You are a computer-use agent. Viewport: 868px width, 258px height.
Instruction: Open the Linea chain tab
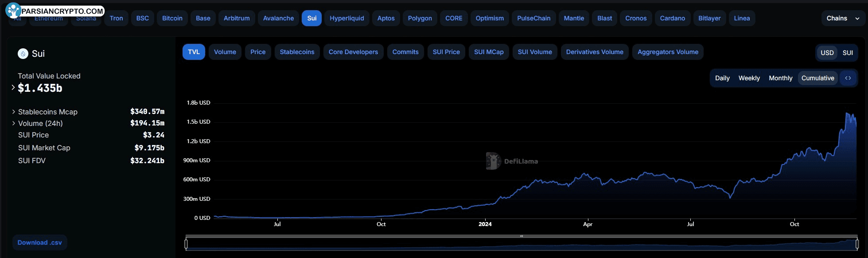(x=742, y=18)
